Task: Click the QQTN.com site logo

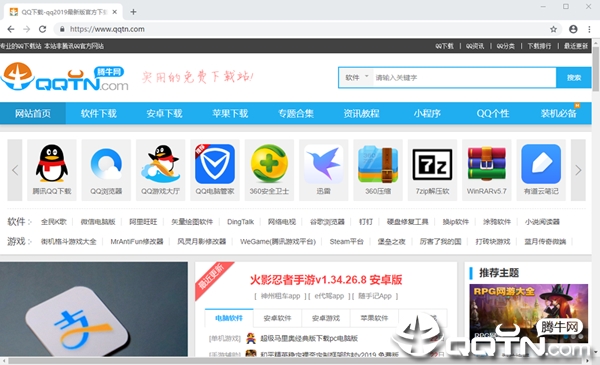Action: 64,77
